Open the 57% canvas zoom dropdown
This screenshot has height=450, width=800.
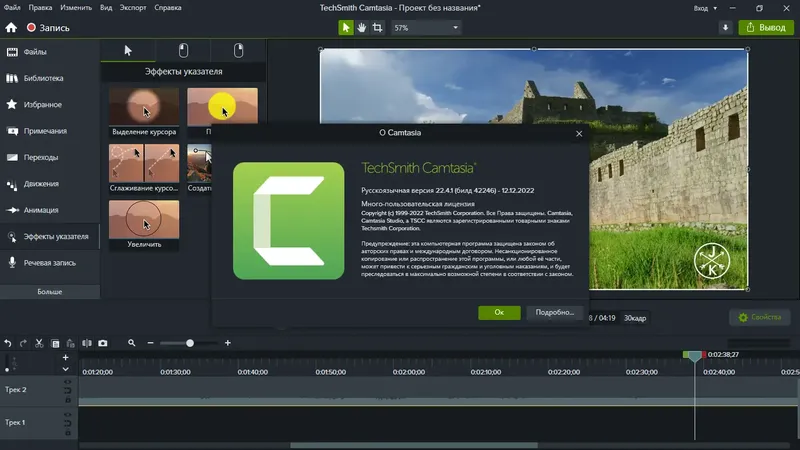click(x=426, y=28)
